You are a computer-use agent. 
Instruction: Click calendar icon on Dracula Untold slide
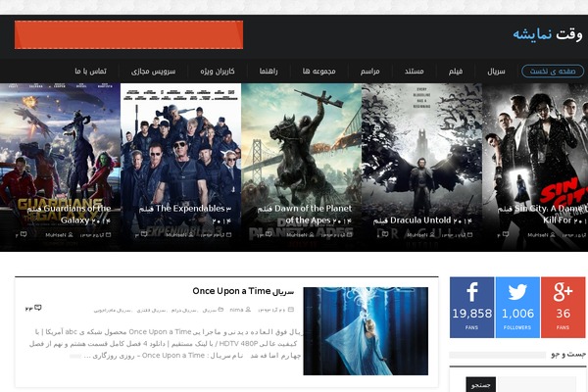coord(469,235)
